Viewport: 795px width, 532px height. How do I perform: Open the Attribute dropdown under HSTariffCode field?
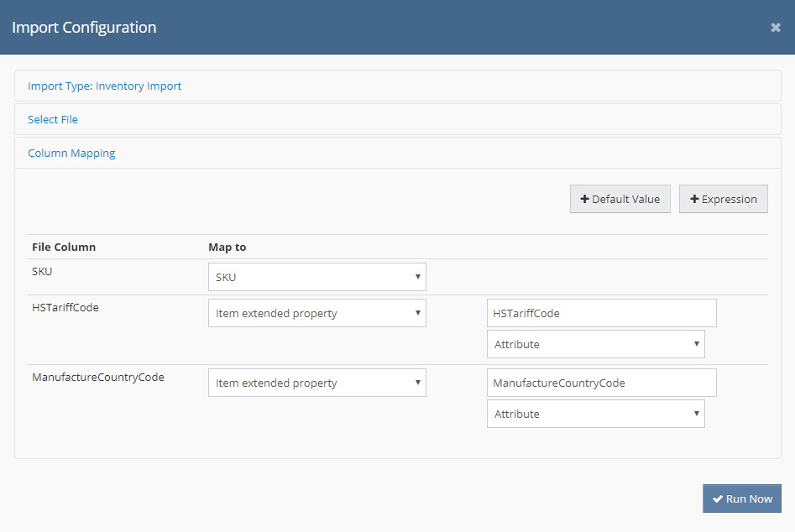pyautogui.click(x=595, y=344)
